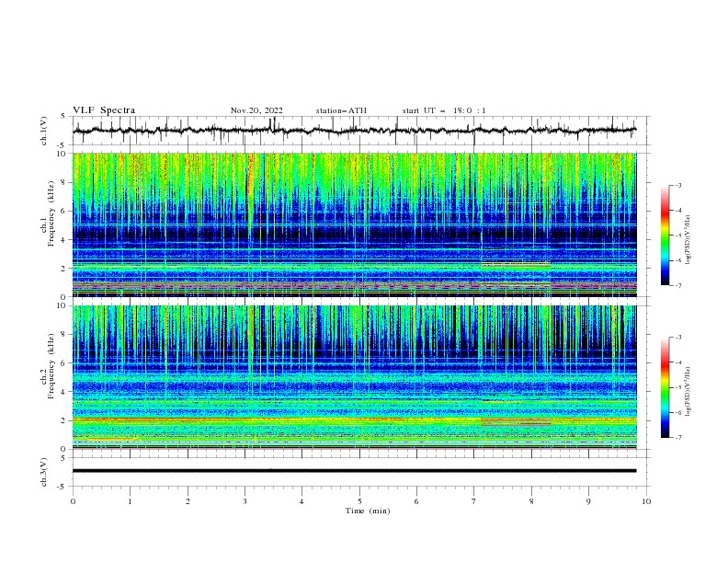728x563 pixels.
Task: Click time axis tick label "7"
Action: [x=474, y=501]
